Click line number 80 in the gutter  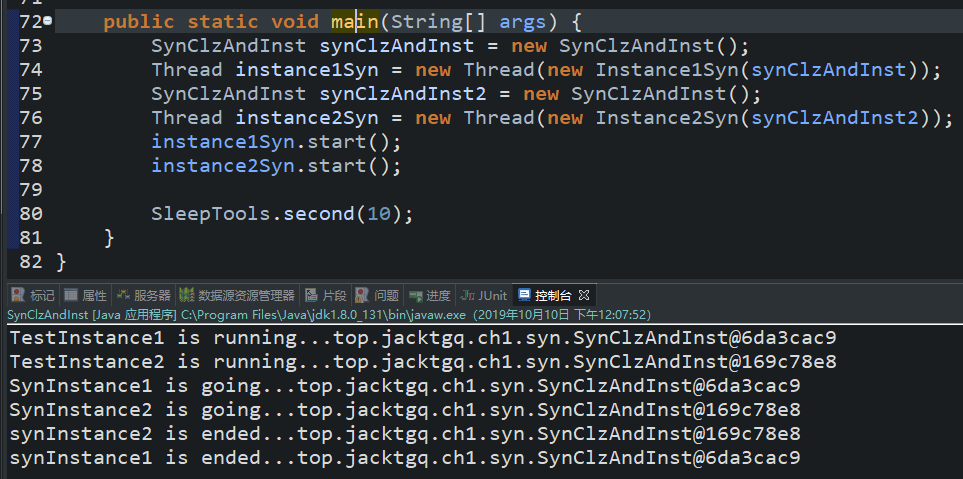tap(31, 214)
